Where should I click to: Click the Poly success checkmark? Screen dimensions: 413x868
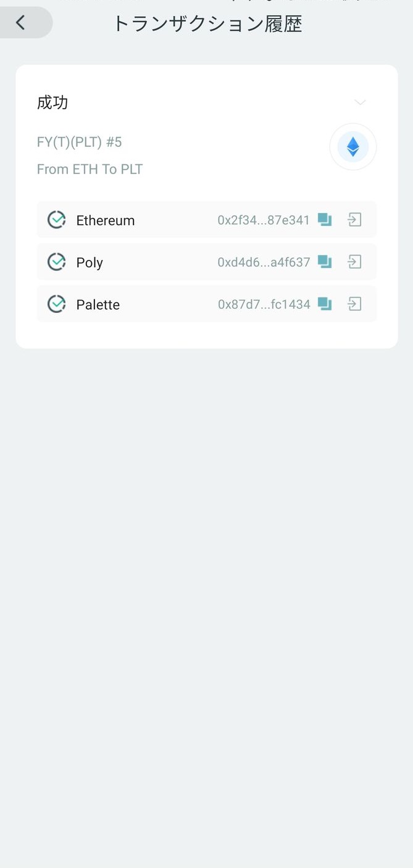56,261
